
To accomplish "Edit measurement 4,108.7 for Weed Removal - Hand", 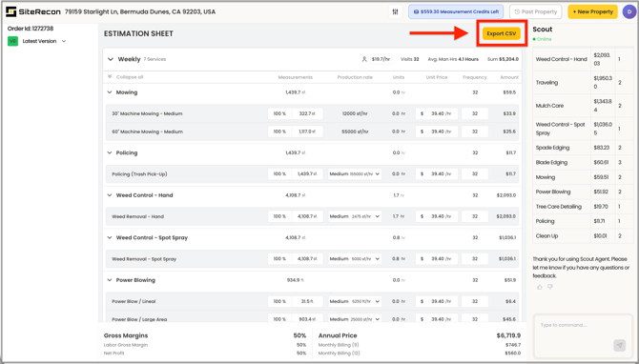I will point(307,216).
